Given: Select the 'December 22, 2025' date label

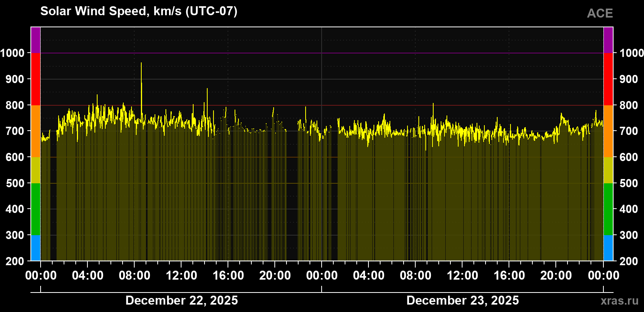Looking at the screenshot, I should 181,300.
